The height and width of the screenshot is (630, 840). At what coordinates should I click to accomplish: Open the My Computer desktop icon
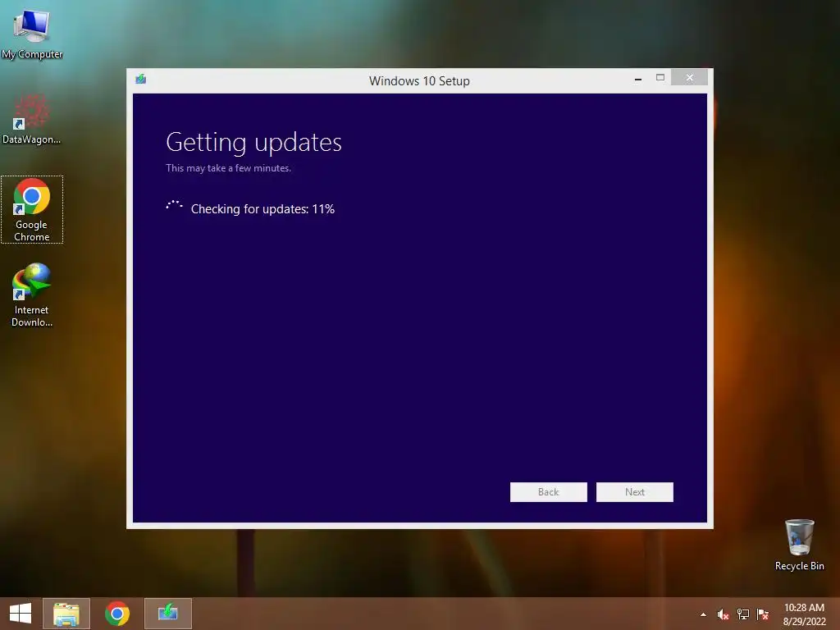(x=32, y=33)
